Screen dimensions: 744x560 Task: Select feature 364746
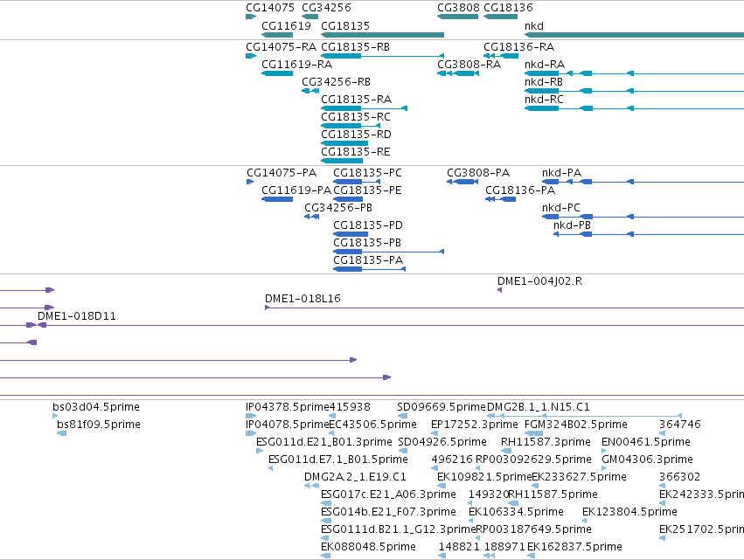pos(663,433)
